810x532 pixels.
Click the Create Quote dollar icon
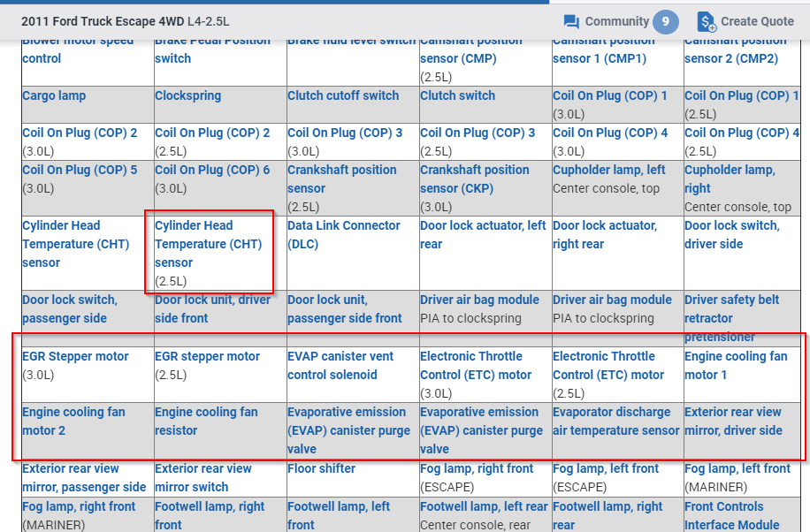707,22
